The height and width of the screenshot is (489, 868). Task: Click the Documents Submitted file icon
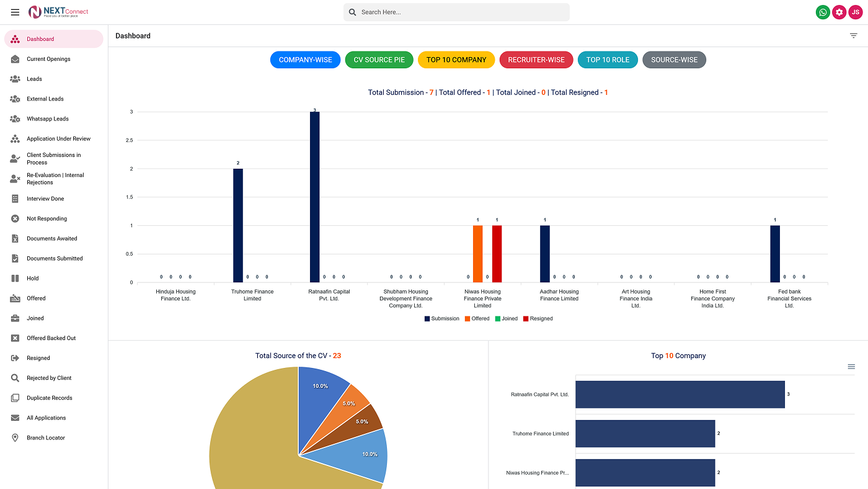point(15,258)
